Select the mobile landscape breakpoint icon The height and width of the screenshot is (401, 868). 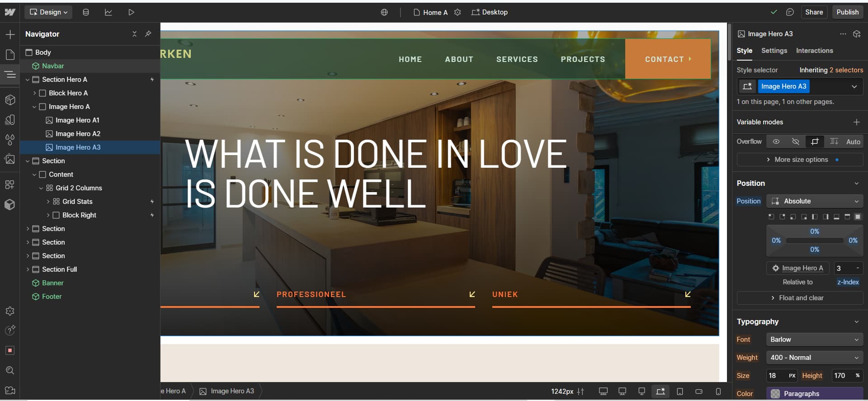(x=699, y=392)
